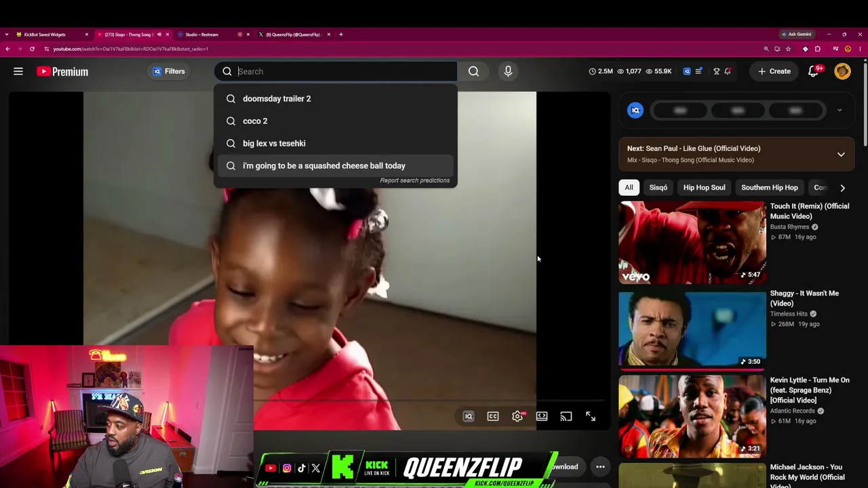
Task: Toggle fullscreen on the video player
Action: [x=591, y=416]
